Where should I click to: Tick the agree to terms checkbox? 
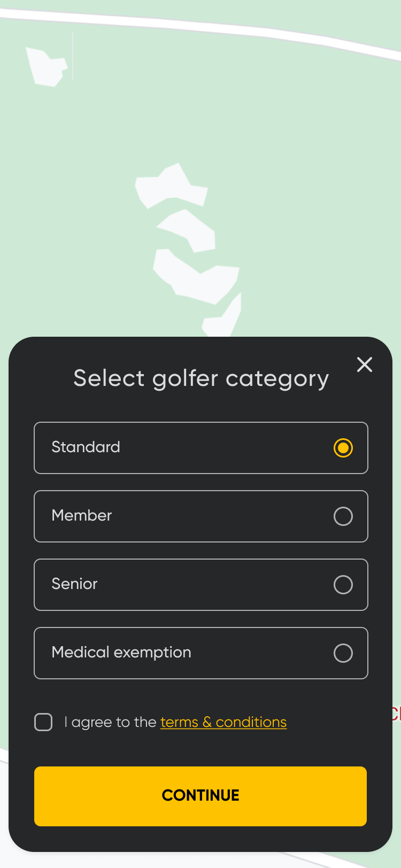pos(43,722)
